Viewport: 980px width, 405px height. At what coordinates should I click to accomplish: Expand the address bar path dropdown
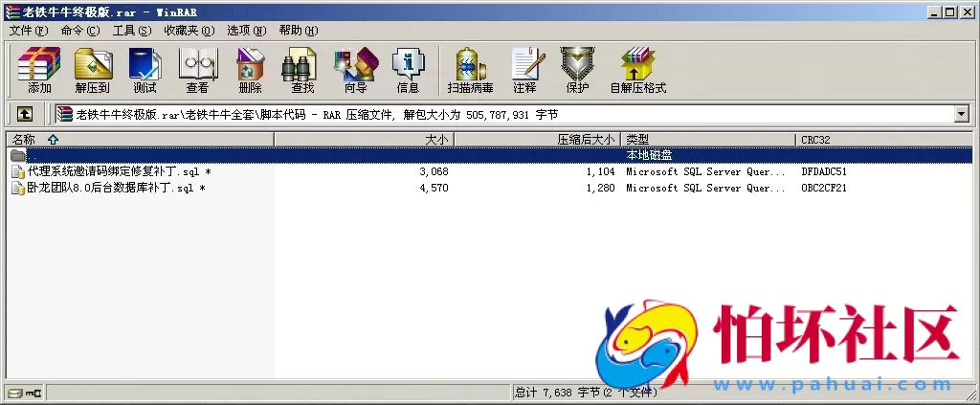[962, 114]
